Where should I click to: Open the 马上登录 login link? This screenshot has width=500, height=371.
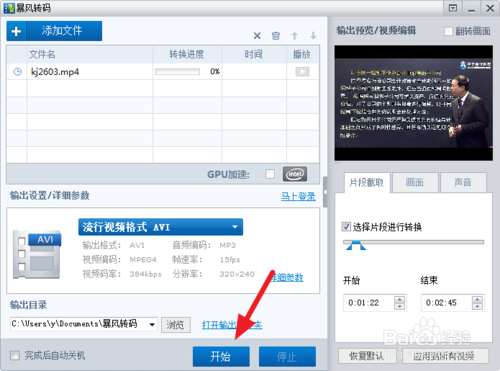tap(298, 196)
